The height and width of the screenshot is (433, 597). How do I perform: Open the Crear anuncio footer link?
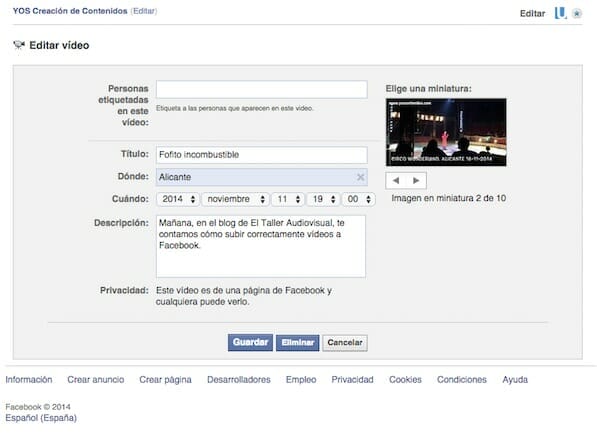pyautogui.click(x=96, y=380)
